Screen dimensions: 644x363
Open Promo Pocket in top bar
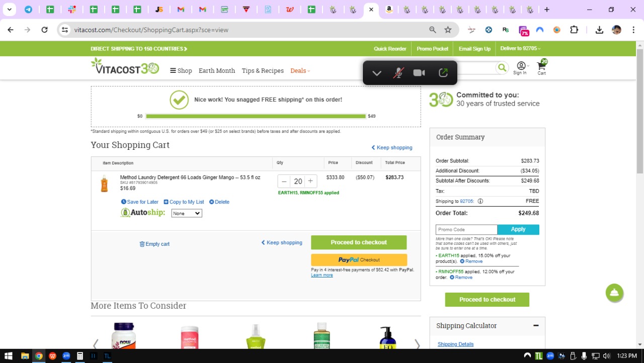[x=432, y=49]
